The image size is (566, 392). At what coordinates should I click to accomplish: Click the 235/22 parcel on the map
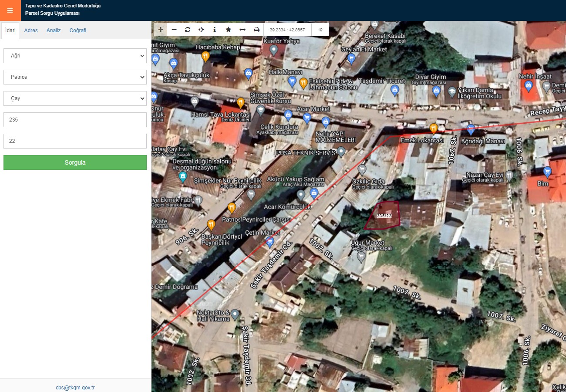point(383,216)
